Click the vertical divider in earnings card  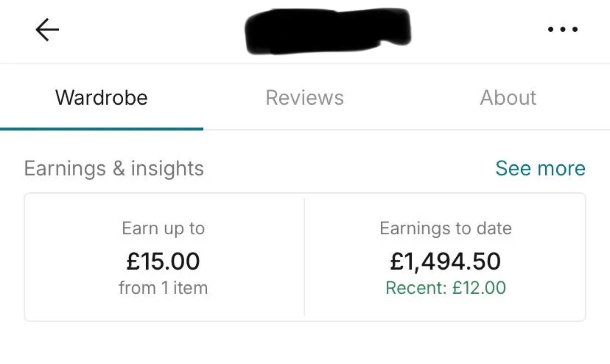[304, 257]
